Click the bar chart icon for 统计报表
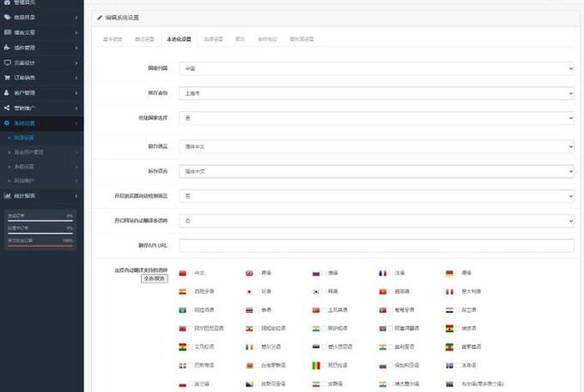The height and width of the screenshot is (392, 584). coord(7,195)
